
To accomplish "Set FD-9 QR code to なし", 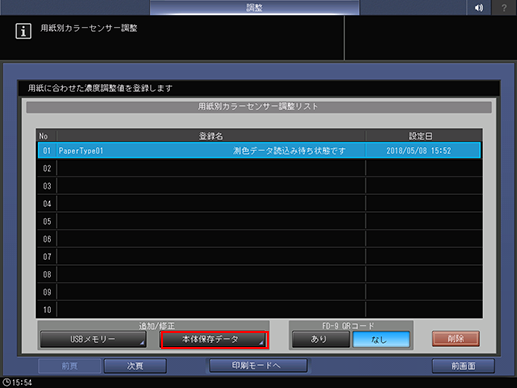I will (x=381, y=339).
